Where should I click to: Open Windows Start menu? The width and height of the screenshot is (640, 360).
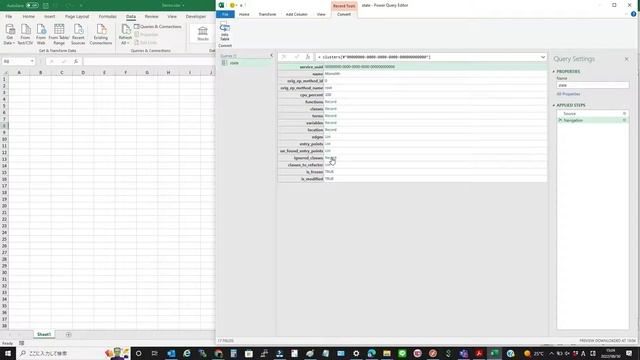[8, 353]
